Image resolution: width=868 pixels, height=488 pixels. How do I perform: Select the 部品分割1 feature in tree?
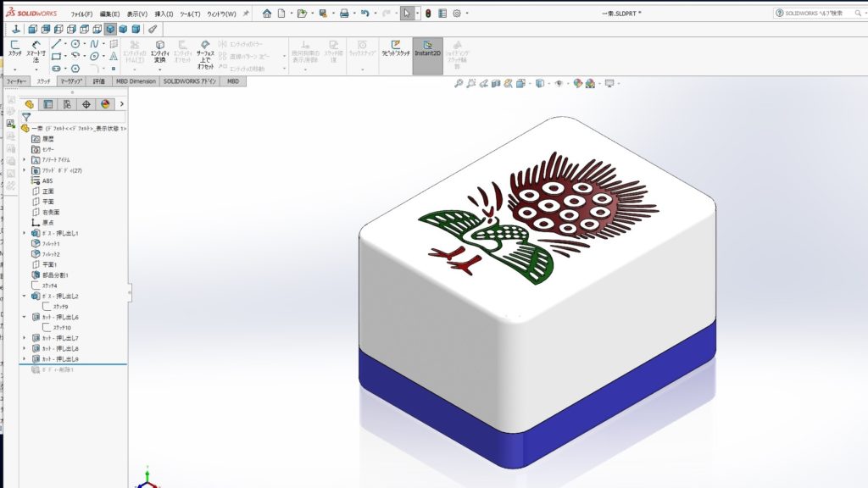(x=55, y=274)
